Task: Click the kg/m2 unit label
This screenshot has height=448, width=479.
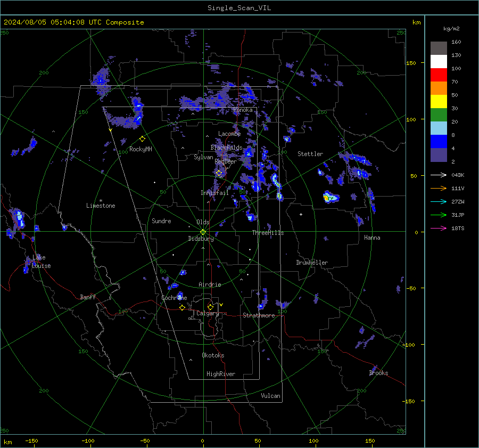Action: [x=451, y=29]
